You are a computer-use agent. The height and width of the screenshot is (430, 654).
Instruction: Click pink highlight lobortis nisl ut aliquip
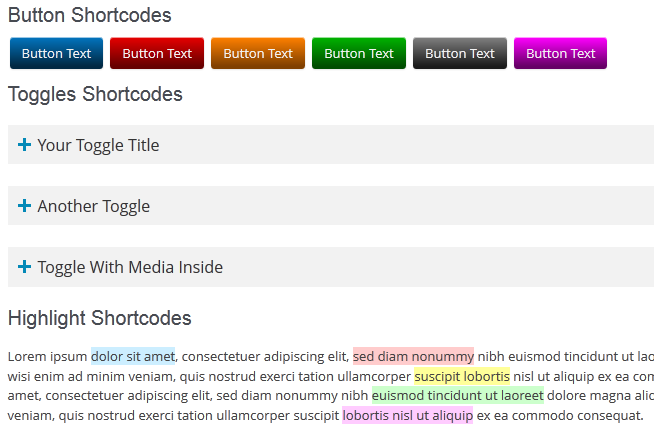pos(407,415)
